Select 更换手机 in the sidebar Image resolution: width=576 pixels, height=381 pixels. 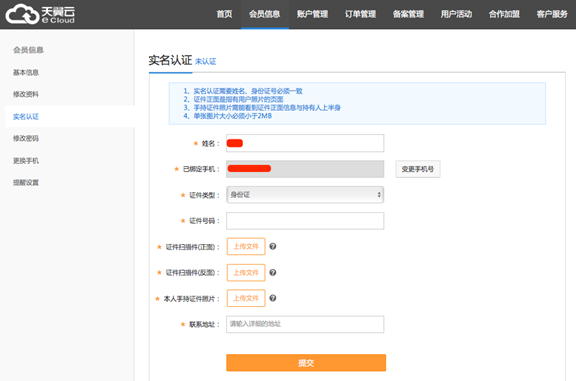pos(26,161)
